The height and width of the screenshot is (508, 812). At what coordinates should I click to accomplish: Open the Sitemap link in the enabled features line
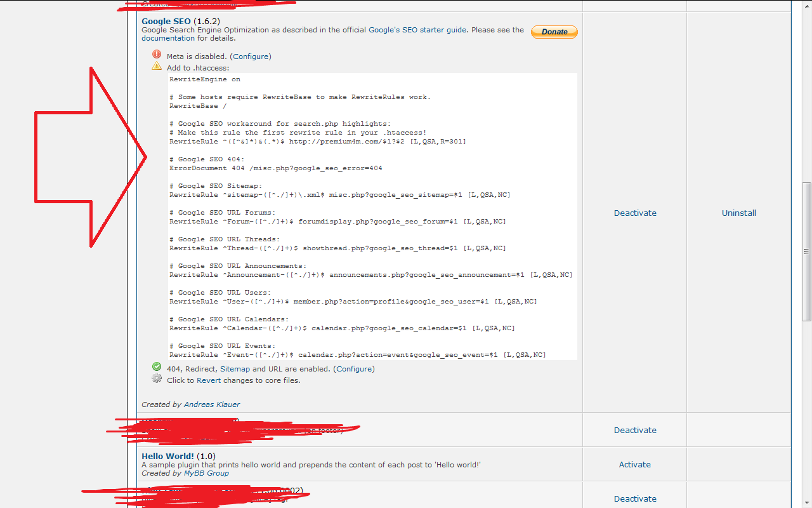[x=235, y=369]
